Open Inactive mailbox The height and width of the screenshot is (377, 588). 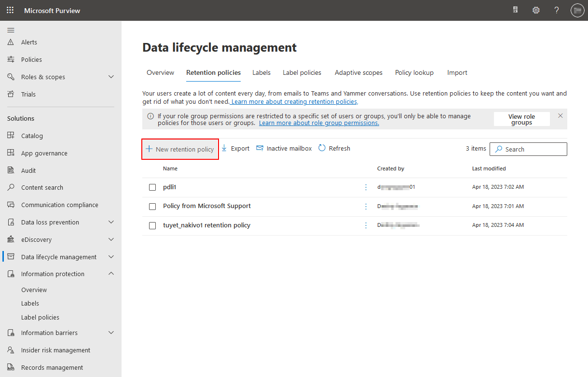click(x=284, y=148)
